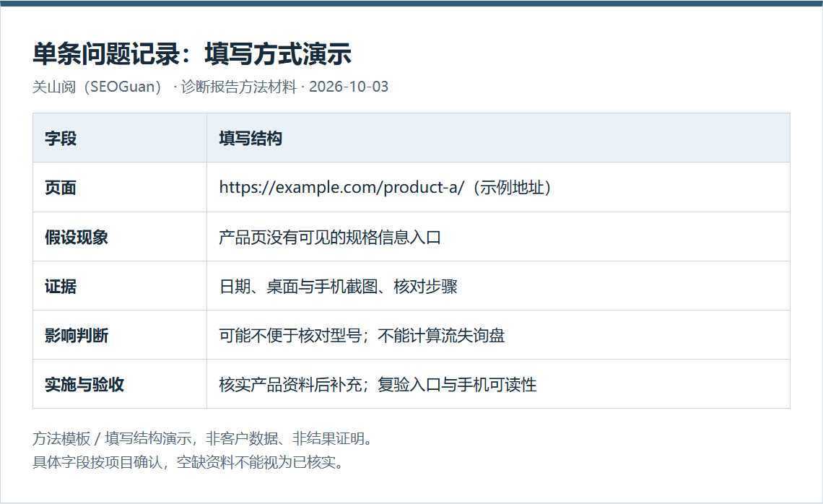
Task: Select the 证据 row label
Action: coord(61,286)
